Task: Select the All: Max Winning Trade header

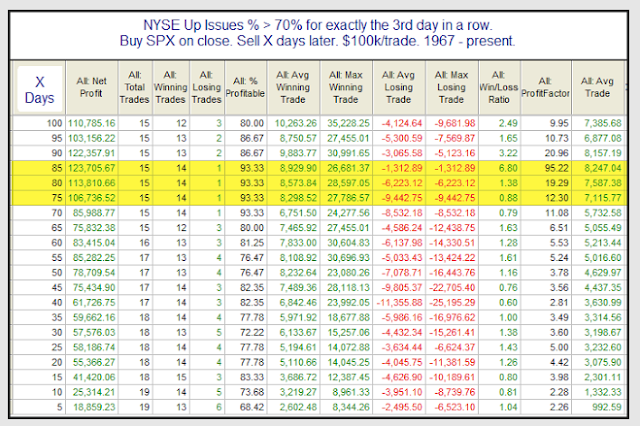Action: click(x=346, y=88)
